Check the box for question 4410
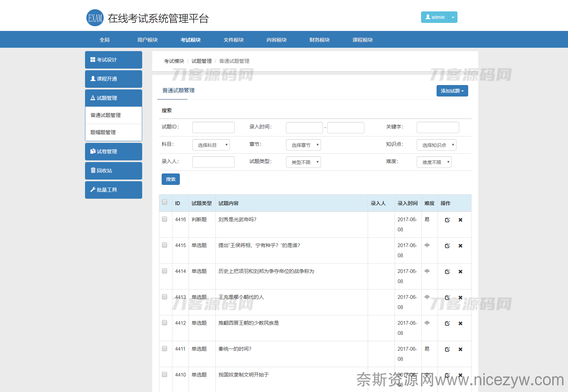 coord(165,375)
